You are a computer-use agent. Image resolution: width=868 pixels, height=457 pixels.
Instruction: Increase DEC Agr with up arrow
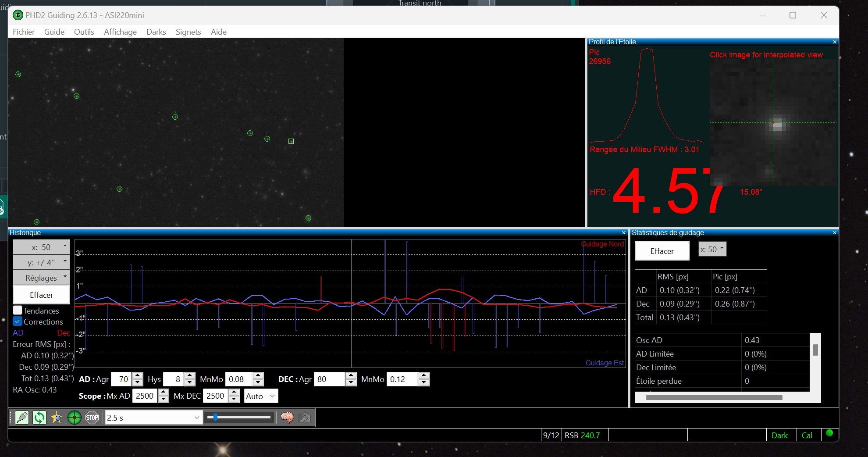[351, 375]
